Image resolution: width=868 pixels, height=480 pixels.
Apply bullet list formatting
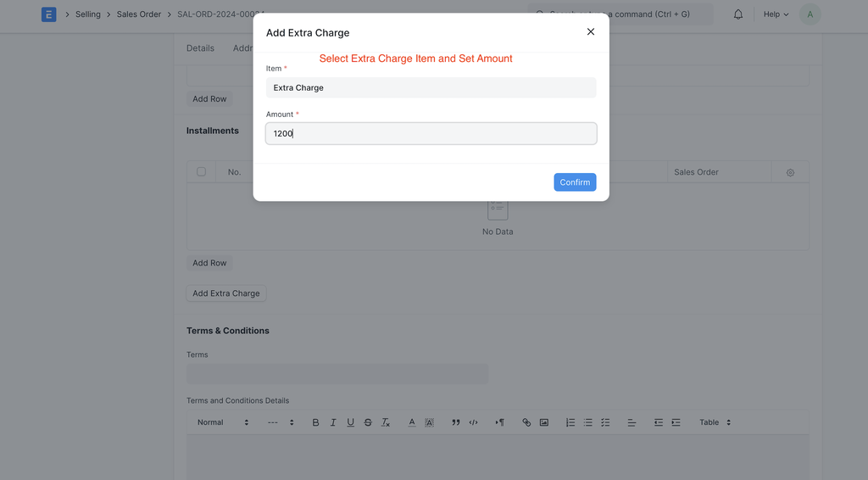[x=588, y=422]
